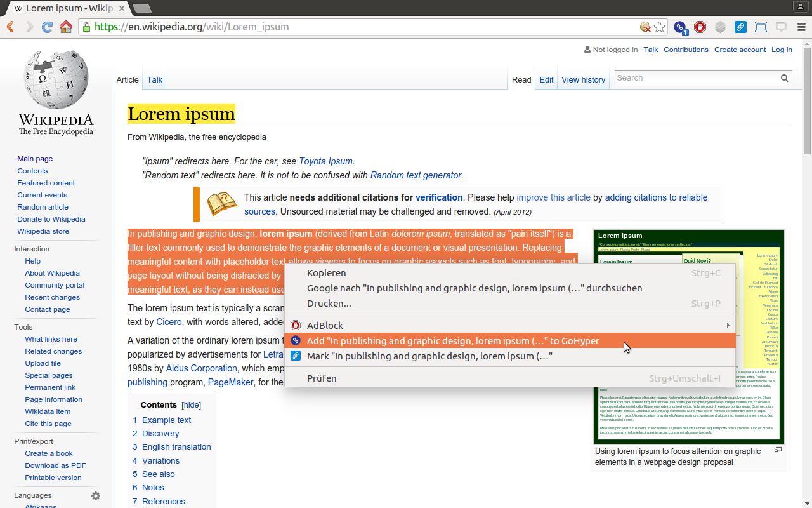Open Main page in the sidebar
812x508 pixels.
pos(35,159)
